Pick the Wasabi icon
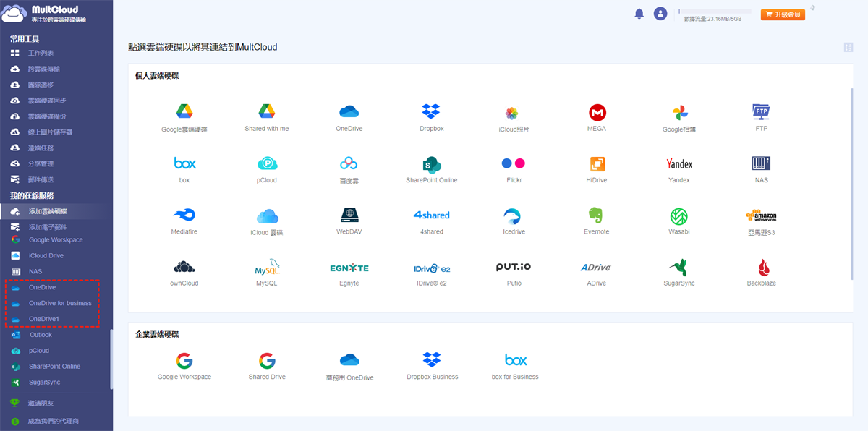 click(x=679, y=216)
